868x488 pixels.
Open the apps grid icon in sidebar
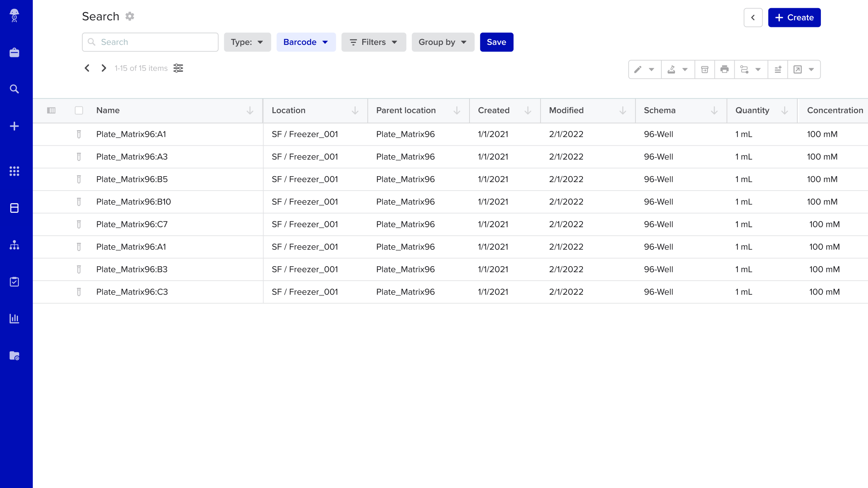(14, 171)
